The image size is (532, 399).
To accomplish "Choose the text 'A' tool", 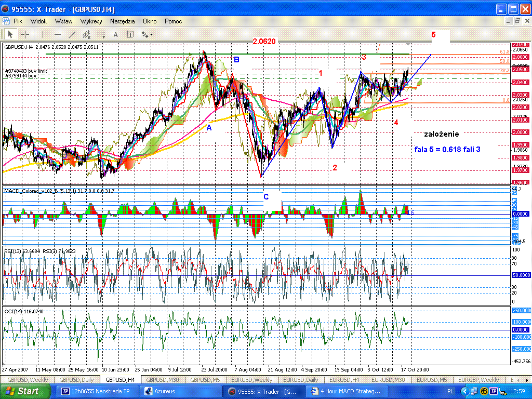I will click(115, 34).
